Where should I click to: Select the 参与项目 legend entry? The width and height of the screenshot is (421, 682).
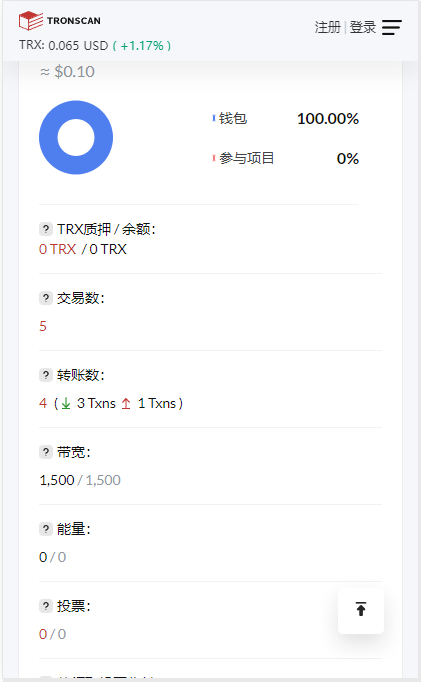pyautogui.click(x=243, y=158)
